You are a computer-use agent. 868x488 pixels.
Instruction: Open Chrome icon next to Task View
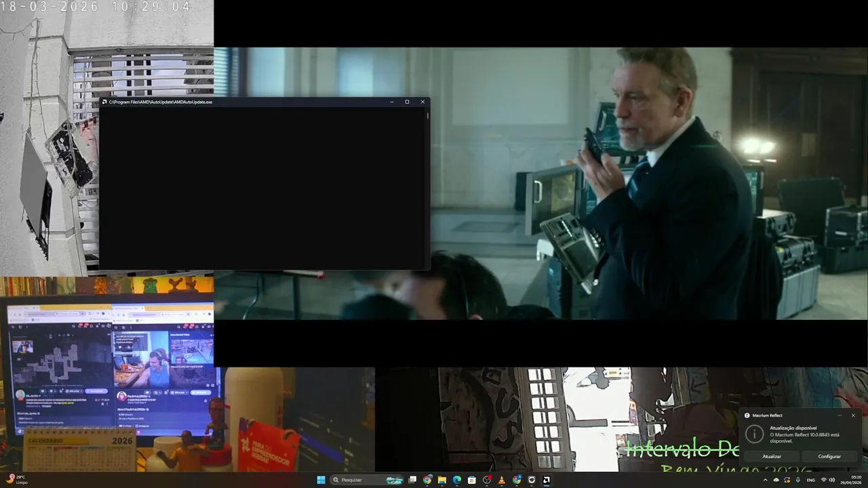427,480
